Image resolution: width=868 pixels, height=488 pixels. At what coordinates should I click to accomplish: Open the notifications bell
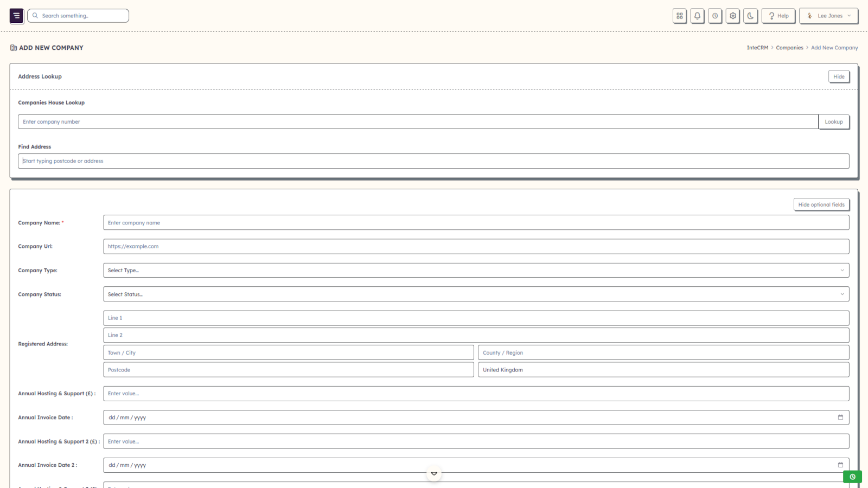pos(697,16)
